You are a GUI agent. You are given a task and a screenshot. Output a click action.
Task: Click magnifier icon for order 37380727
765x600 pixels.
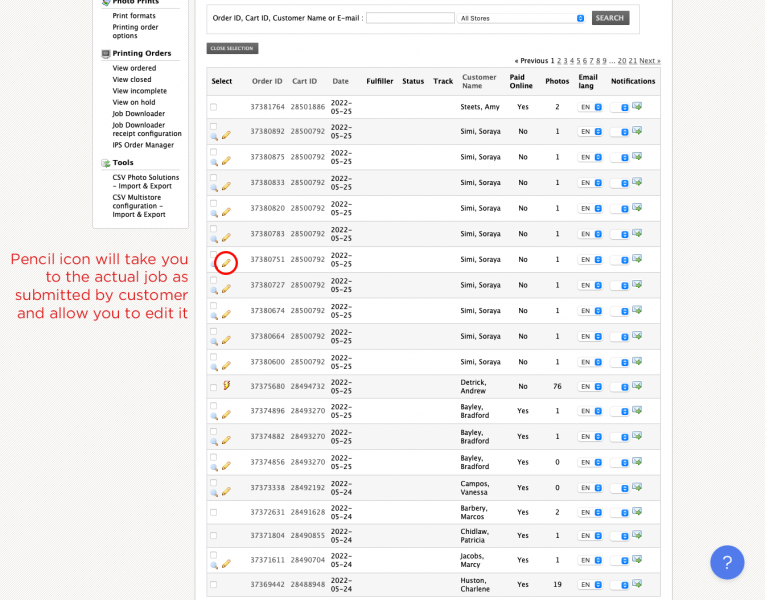pos(214,290)
